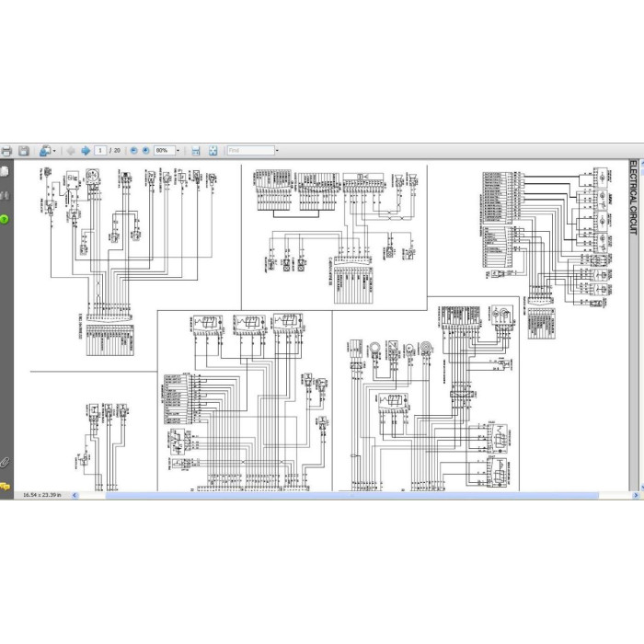Click the Find search field
The image size is (644, 644).
pyautogui.click(x=250, y=151)
